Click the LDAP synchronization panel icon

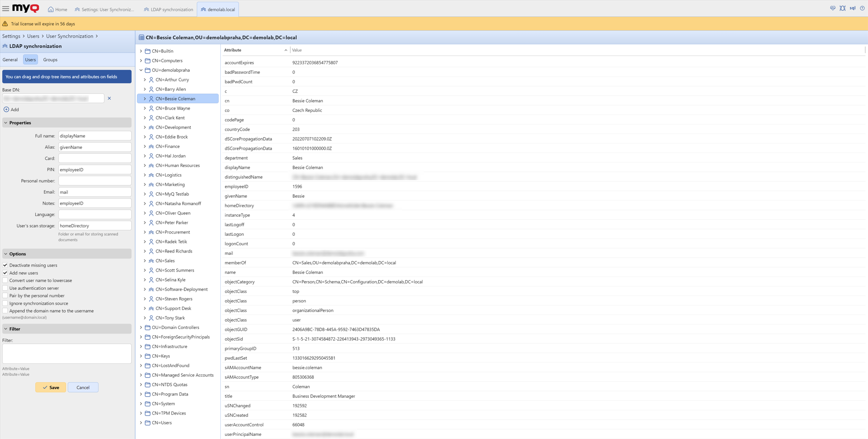[x=5, y=46]
